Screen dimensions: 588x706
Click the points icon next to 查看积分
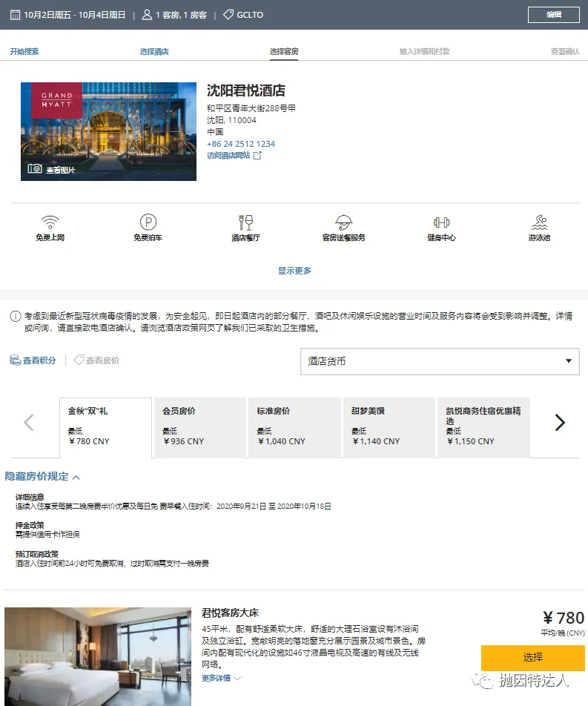[16, 360]
